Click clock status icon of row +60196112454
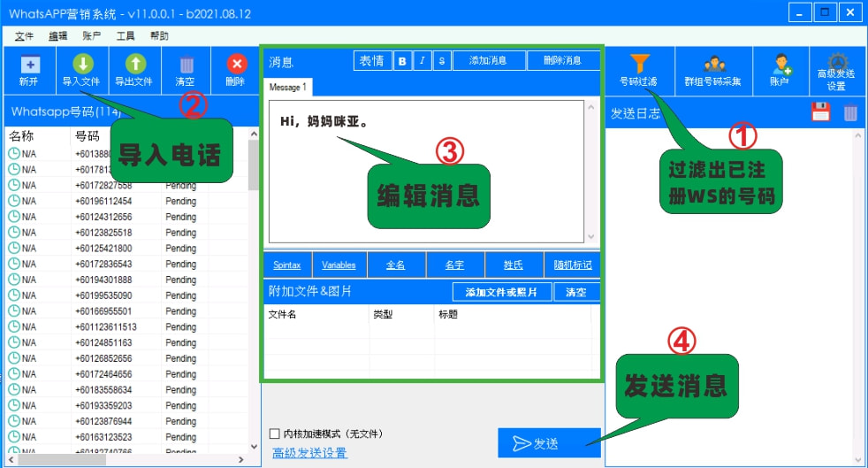Screen dimensions: 868x468 tap(14, 201)
